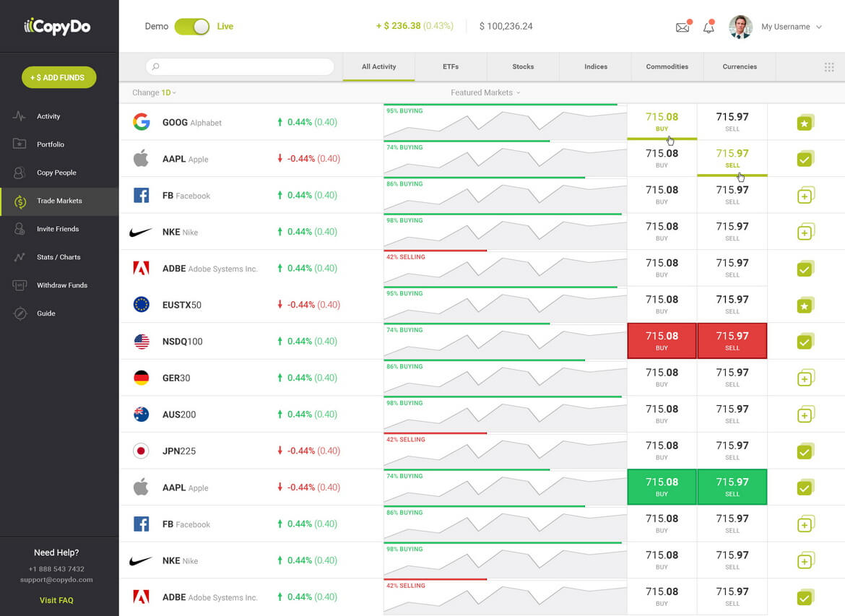The height and width of the screenshot is (616, 845).
Task: Click red BUY 715.08 on NSDQ100 row
Action: [662, 341]
